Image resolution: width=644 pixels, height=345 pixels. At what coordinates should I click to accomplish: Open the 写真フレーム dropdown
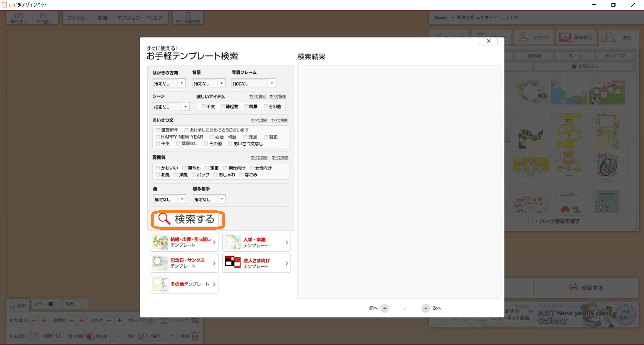coord(254,83)
